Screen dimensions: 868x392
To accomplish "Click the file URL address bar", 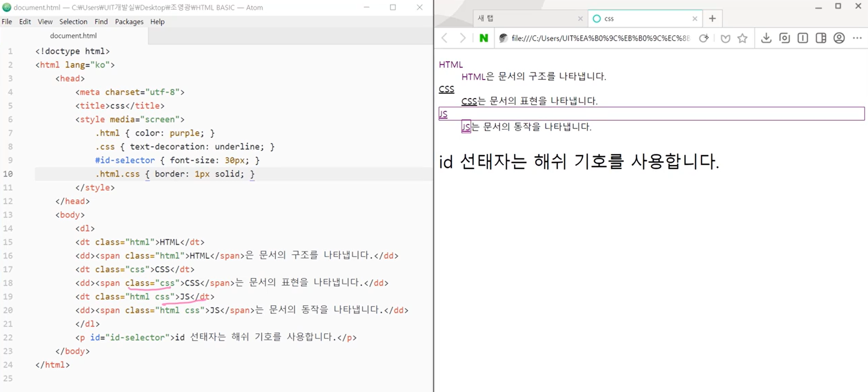I will click(600, 38).
